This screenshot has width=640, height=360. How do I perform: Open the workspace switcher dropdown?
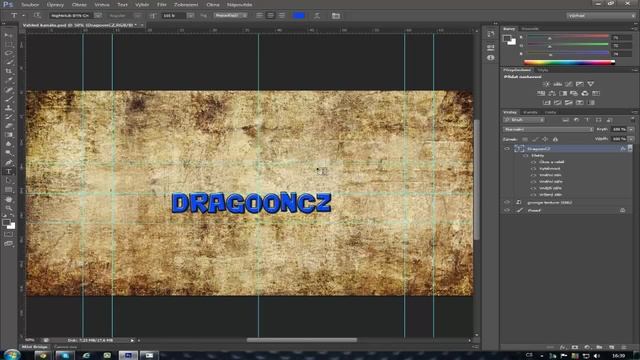tap(601, 16)
